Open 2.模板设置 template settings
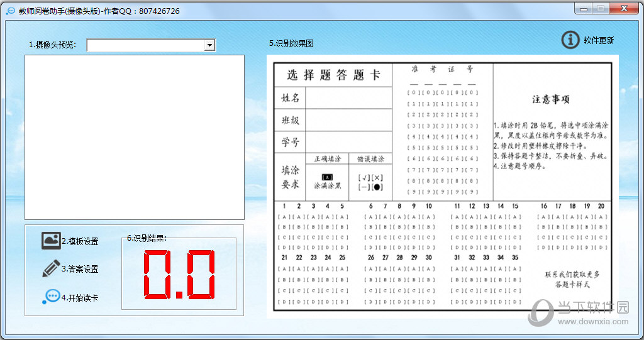 [80, 241]
